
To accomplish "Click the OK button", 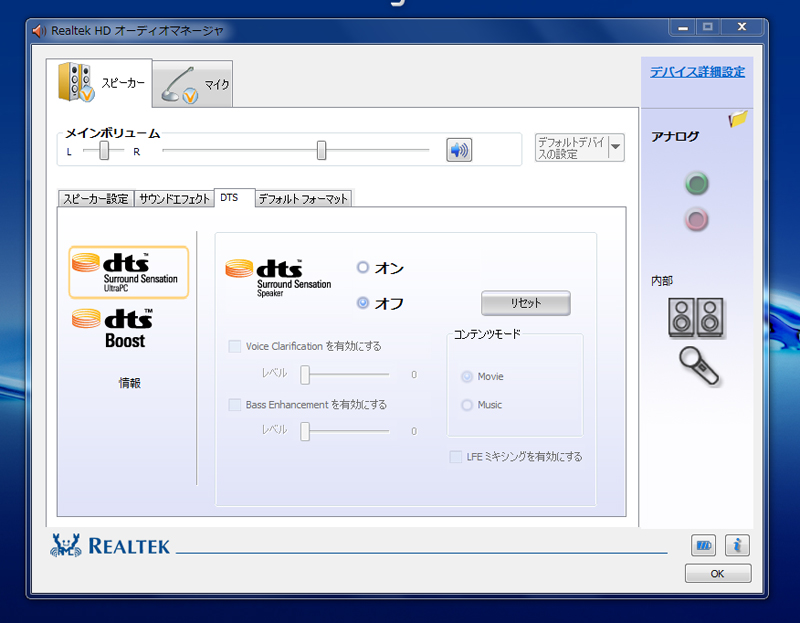I will (x=717, y=574).
